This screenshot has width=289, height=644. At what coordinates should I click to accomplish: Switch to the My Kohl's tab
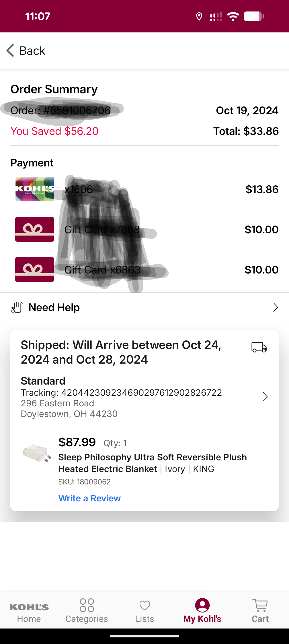tap(202, 611)
